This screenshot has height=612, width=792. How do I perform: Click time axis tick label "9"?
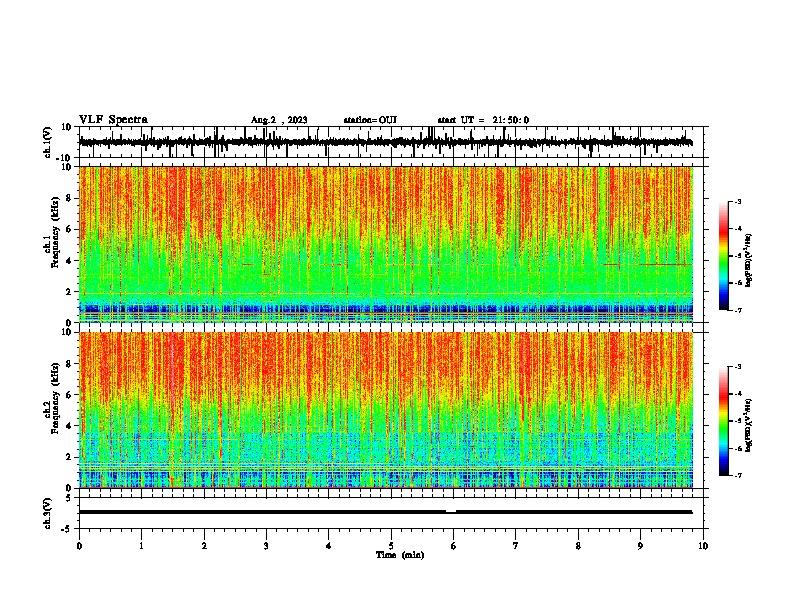point(640,546)
